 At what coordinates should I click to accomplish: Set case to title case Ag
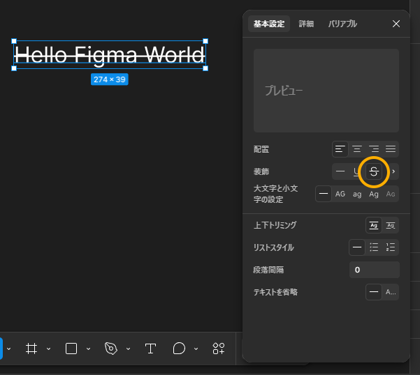click(x=374, y=194)
